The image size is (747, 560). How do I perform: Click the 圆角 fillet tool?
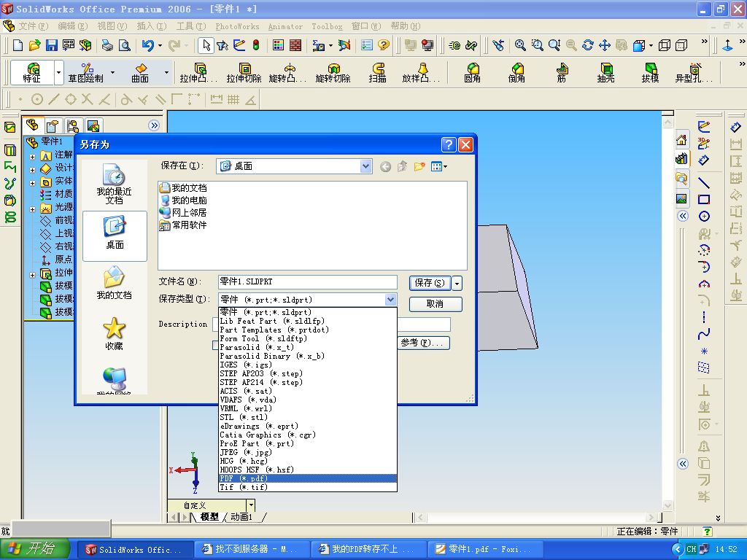472,73
